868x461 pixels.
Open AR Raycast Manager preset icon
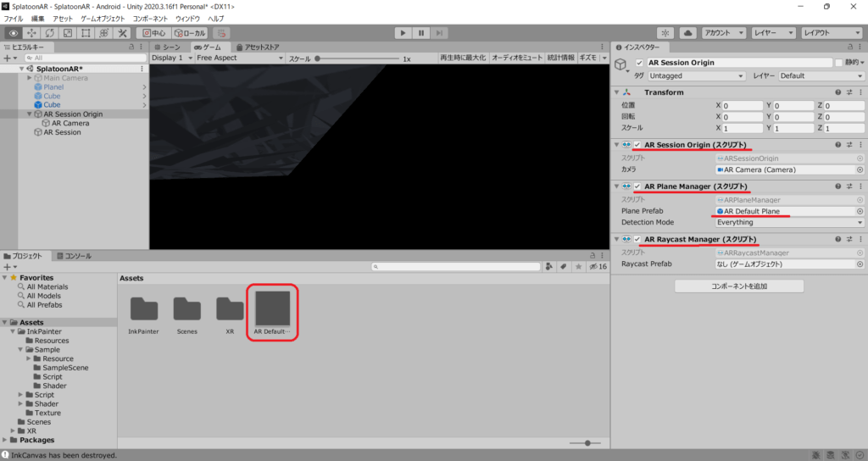pos(849,239)
